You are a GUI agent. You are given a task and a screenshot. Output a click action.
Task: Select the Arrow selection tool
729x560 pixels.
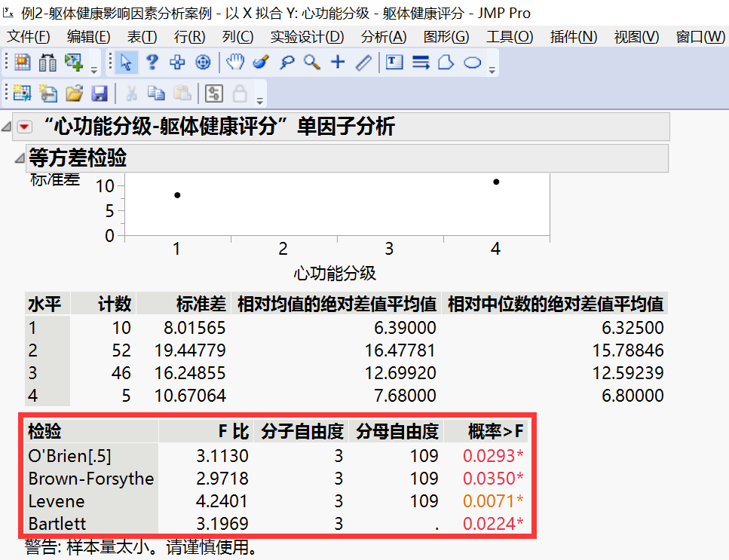point(126,64)
